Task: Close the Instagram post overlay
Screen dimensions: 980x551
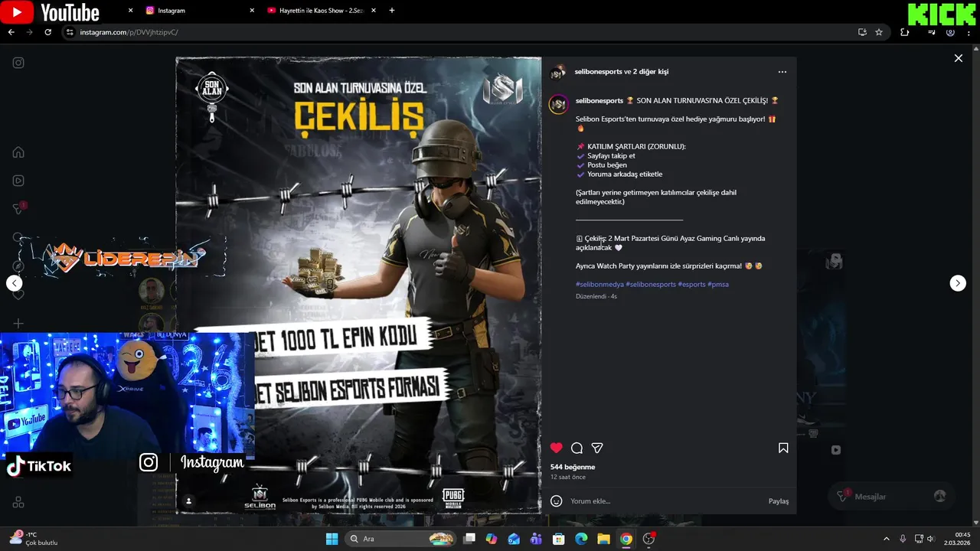Action: pos(958,58)
